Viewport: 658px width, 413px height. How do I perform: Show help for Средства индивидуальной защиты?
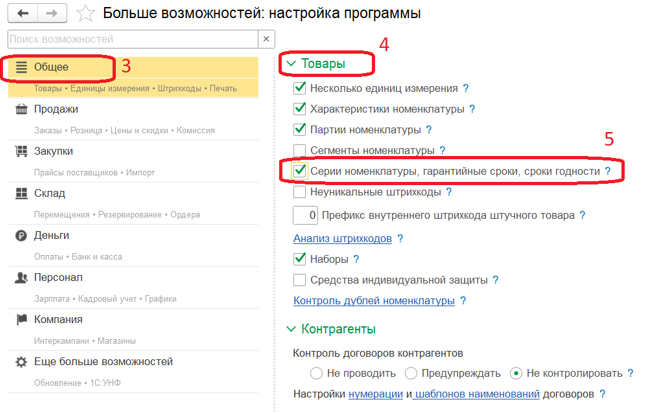pyautogui.click(x=495, y=281)
